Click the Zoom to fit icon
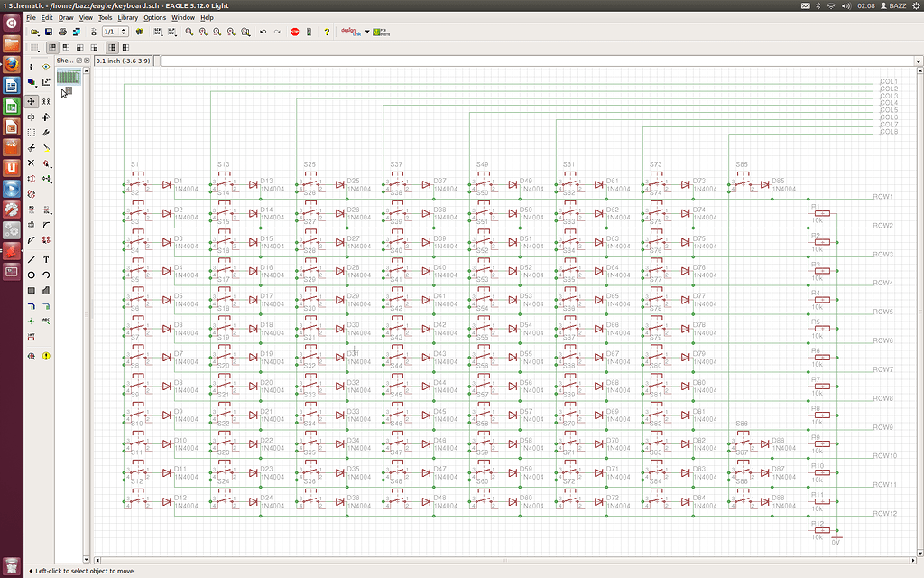Image resolution: width=924 pixels, height=578 pixels. pos(189,32)
